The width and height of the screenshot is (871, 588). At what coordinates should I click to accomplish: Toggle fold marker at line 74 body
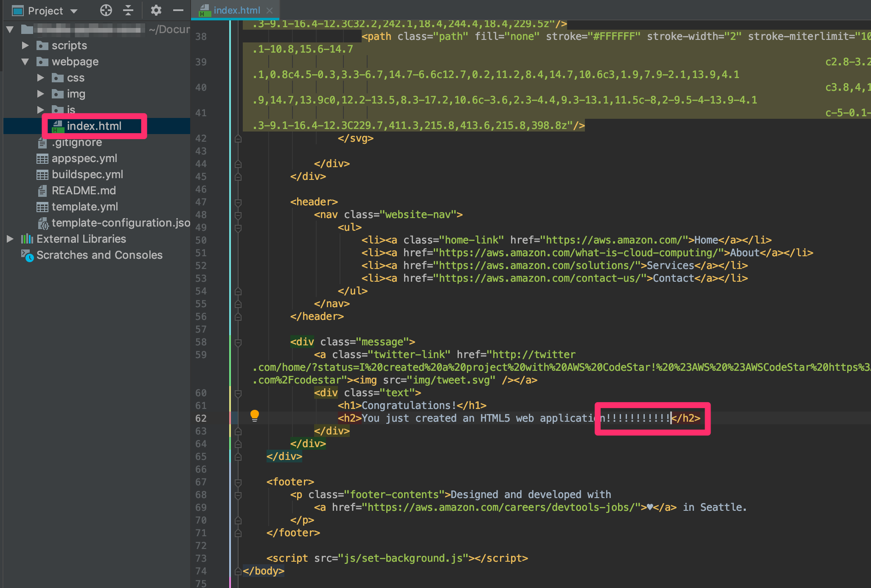[x=238, y=571]
